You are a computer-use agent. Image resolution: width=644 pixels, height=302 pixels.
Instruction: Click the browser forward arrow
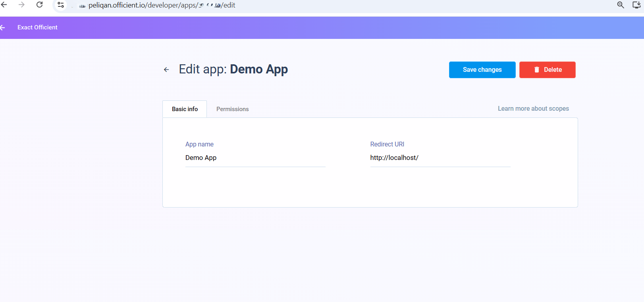[x=21, y=5]
